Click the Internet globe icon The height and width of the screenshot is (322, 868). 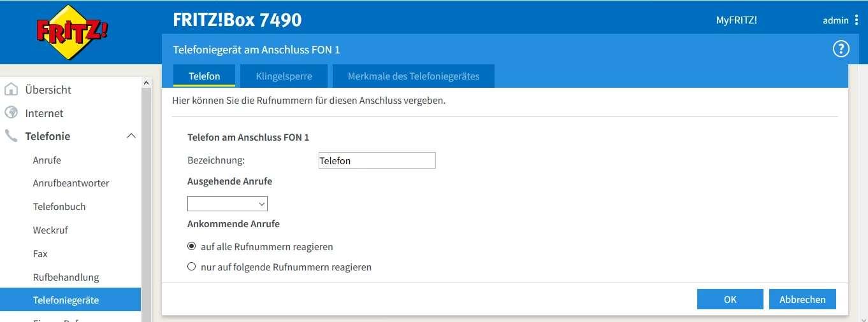[x=11, y=113]
